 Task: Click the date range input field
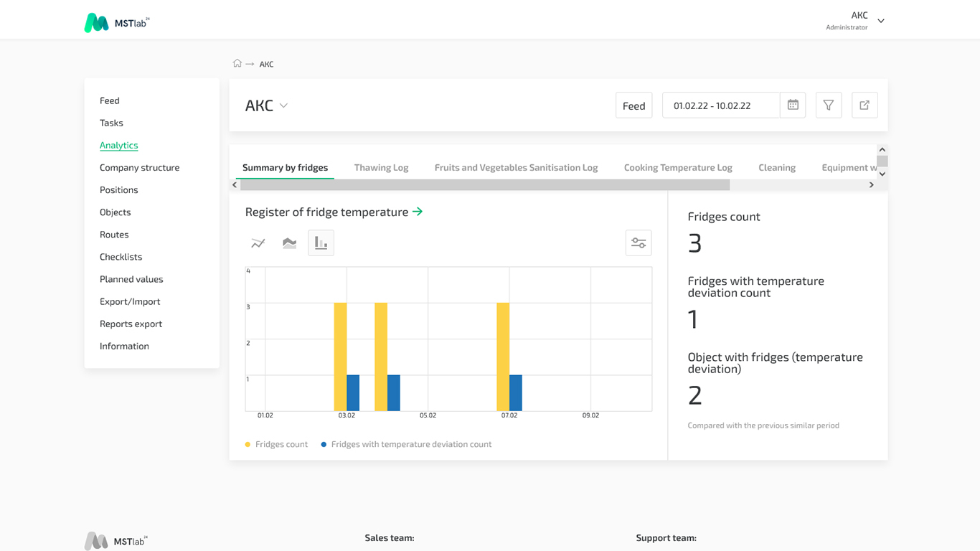(721, 105)
